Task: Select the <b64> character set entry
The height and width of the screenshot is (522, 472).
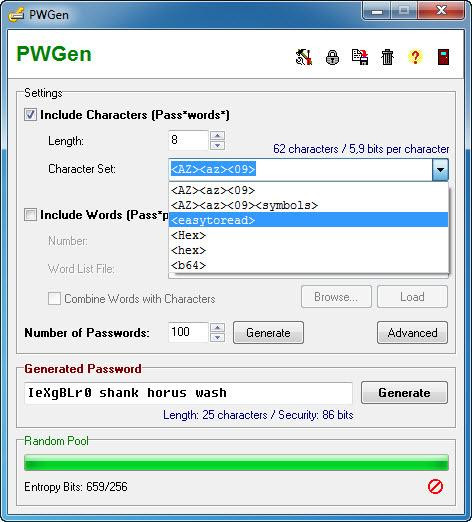Action: pyautogui.click(x=308, y=265)
